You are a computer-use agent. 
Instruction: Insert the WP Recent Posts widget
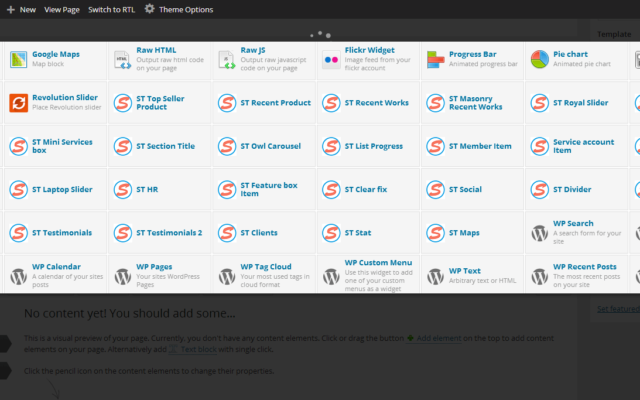click(576, 274)
